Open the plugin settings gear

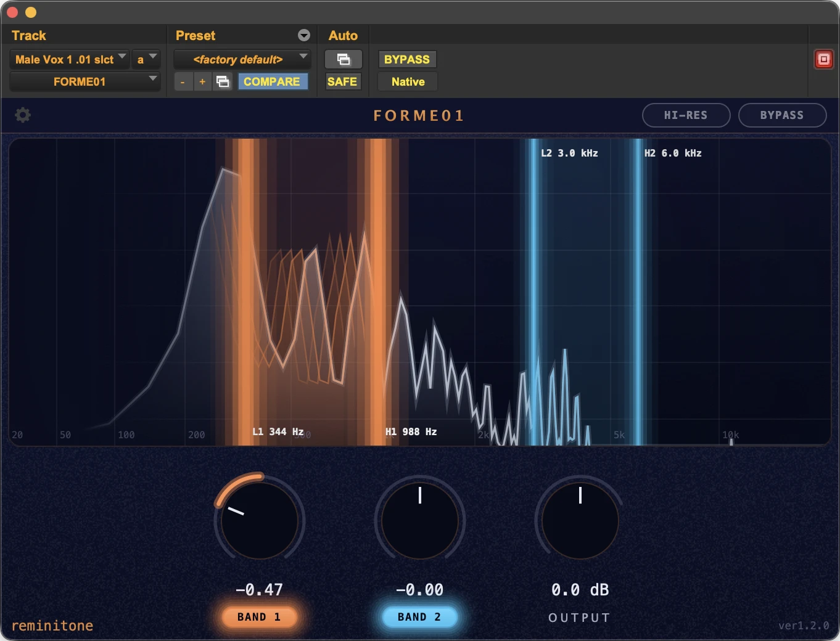pyautogui.click(x=23, y=115)
